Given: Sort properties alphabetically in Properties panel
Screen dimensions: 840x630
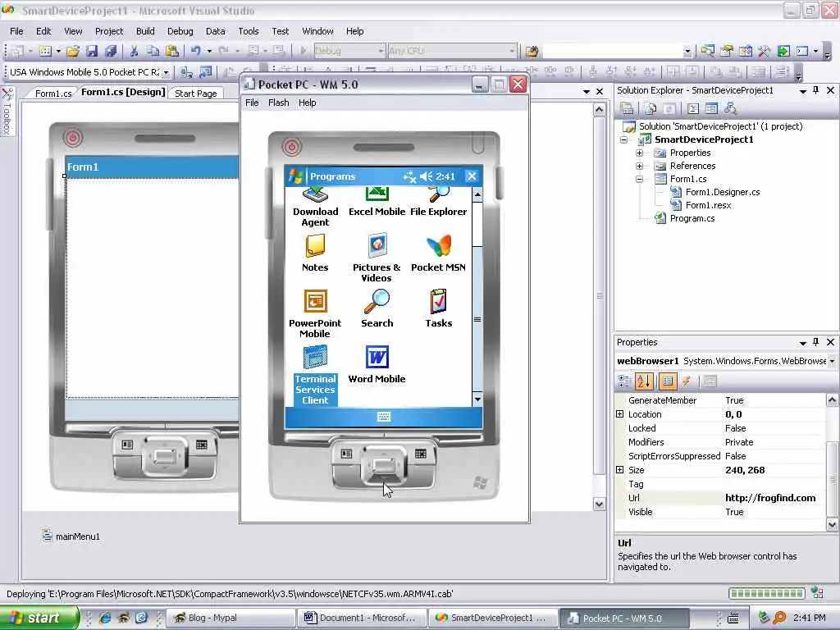Looking at the screenshot, I should (643, 381).
